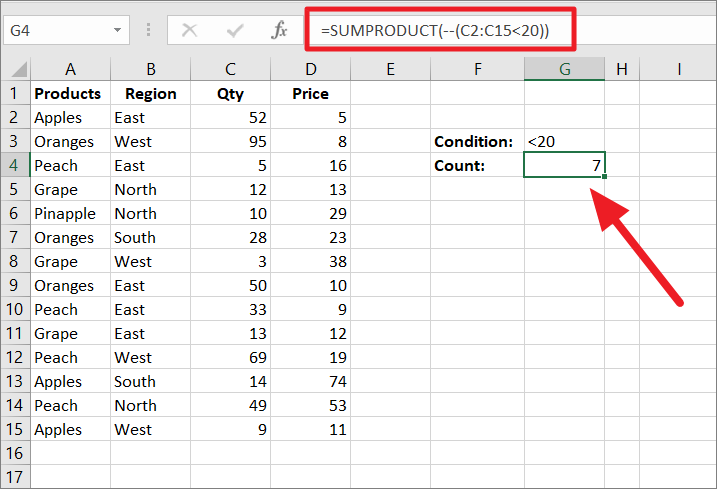Select Oranges cell in row 3
Viewport: 717px width, 489px height.
tap(70, 141)
